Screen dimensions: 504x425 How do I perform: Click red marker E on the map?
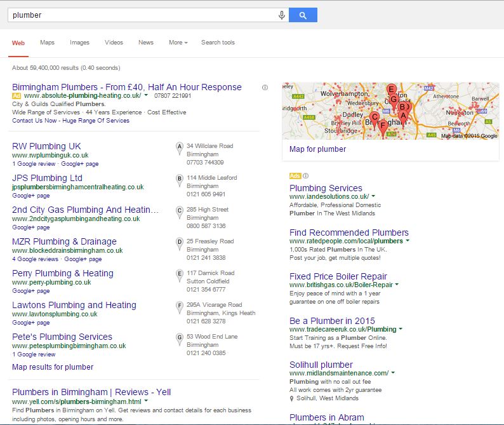391,90
